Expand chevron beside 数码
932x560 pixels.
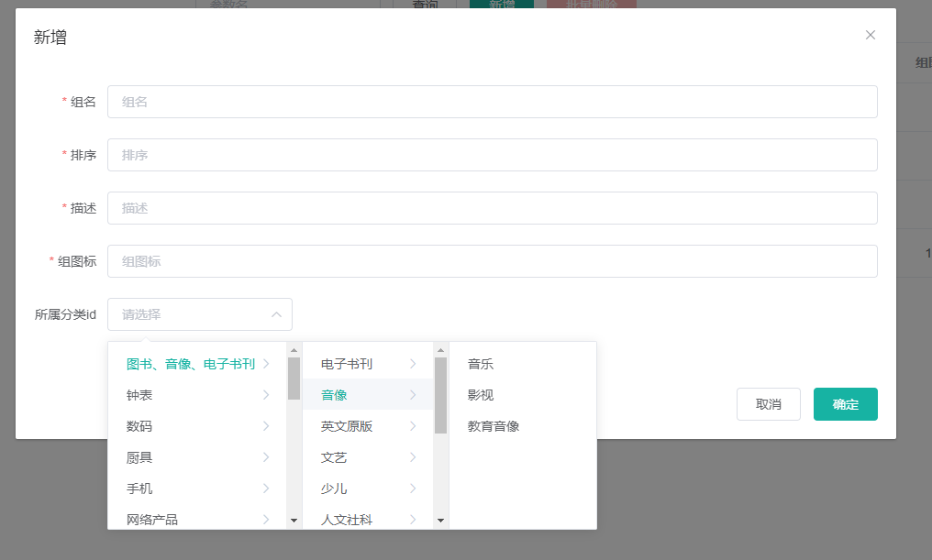(x=266, y=426)
